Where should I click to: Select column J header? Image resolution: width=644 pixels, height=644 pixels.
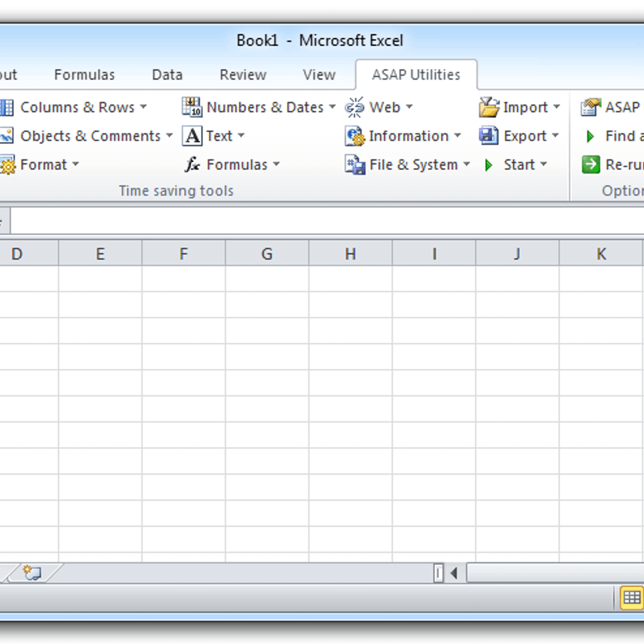(517, 254)
